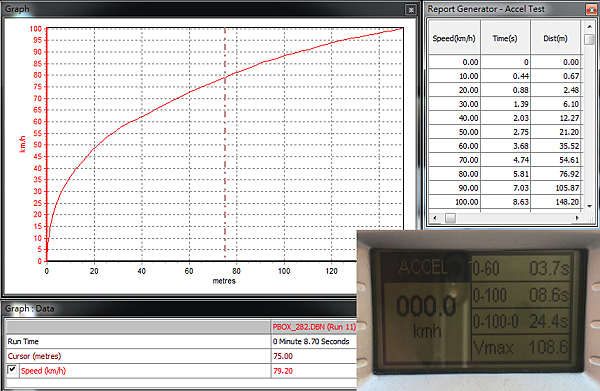Click the cursor value 75.00
The image size is (600, 391).
point(283,356)
